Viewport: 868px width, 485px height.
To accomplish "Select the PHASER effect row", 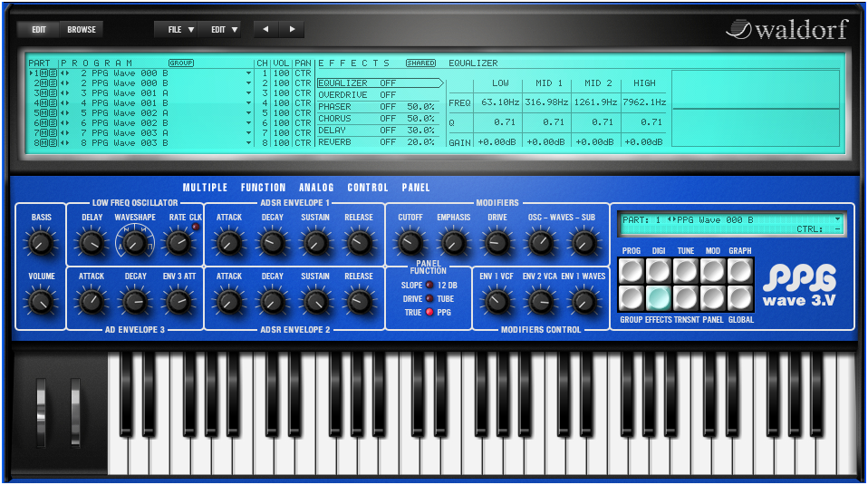I will click(378, 106).
